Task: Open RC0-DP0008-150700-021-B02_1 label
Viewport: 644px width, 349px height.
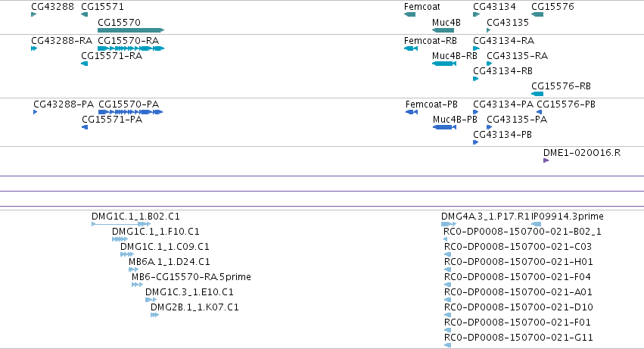Action: [522, 232]
